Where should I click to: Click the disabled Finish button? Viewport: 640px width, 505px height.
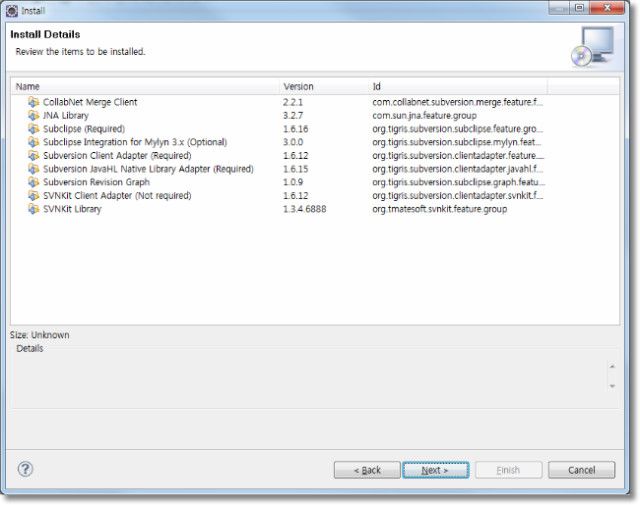[x=509, y=470]
